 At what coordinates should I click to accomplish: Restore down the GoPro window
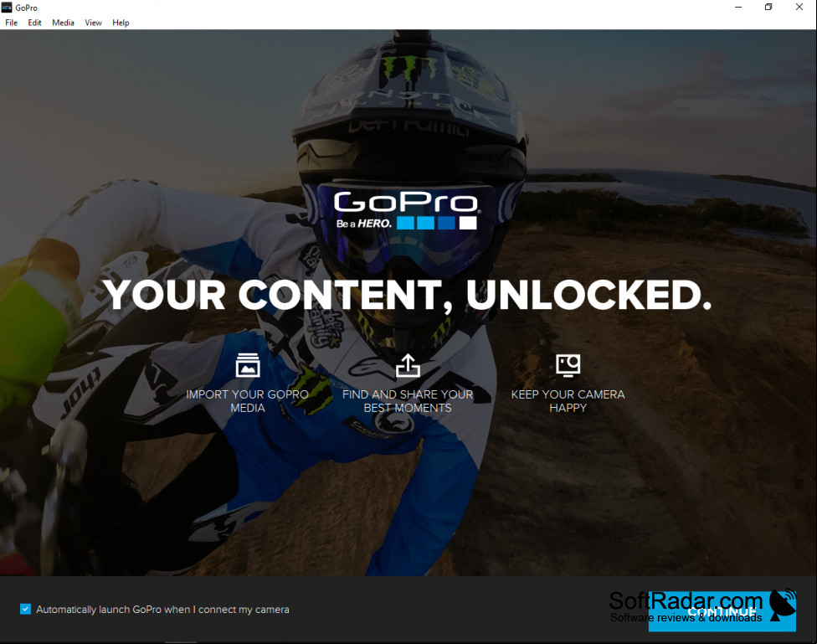coord(768,7)
